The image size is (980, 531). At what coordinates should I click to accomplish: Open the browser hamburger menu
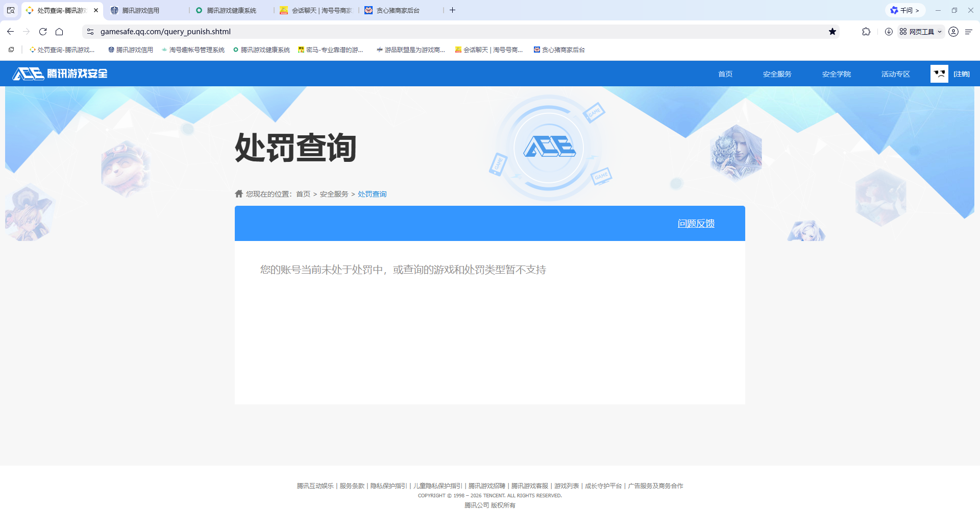[969, 31]
